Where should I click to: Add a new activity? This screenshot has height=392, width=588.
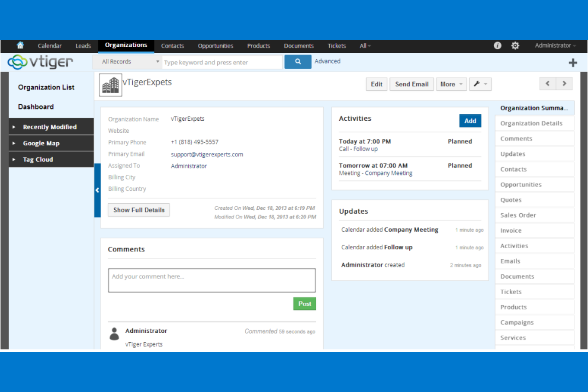point(470,121)
